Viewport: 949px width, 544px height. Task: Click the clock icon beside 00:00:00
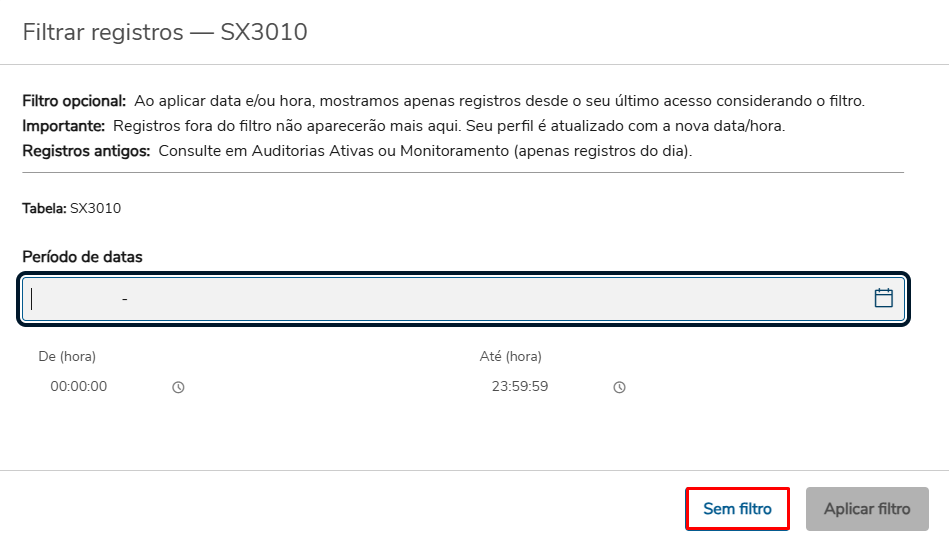(x=178, y=388)
